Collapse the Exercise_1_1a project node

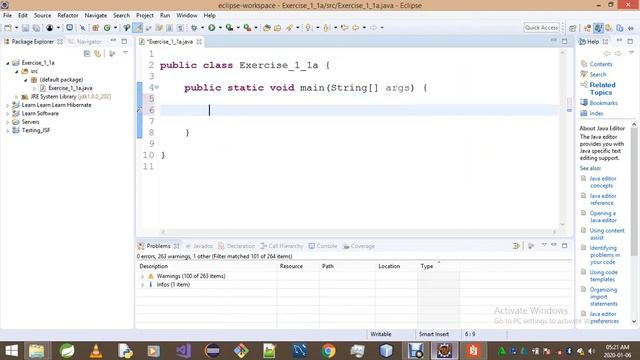[x=7, y=63]
